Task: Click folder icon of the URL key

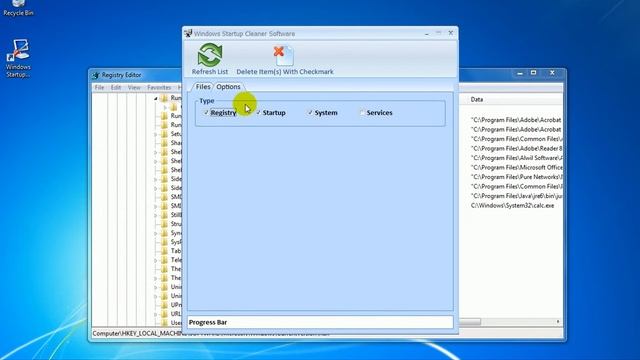Action: (164, 313)
